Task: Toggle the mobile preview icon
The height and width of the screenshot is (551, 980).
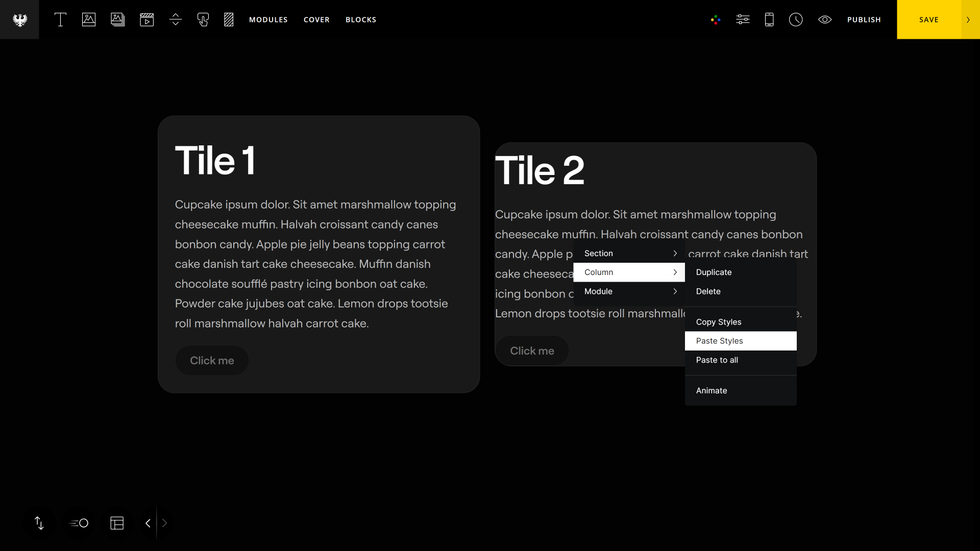Action: coord(769,19)
